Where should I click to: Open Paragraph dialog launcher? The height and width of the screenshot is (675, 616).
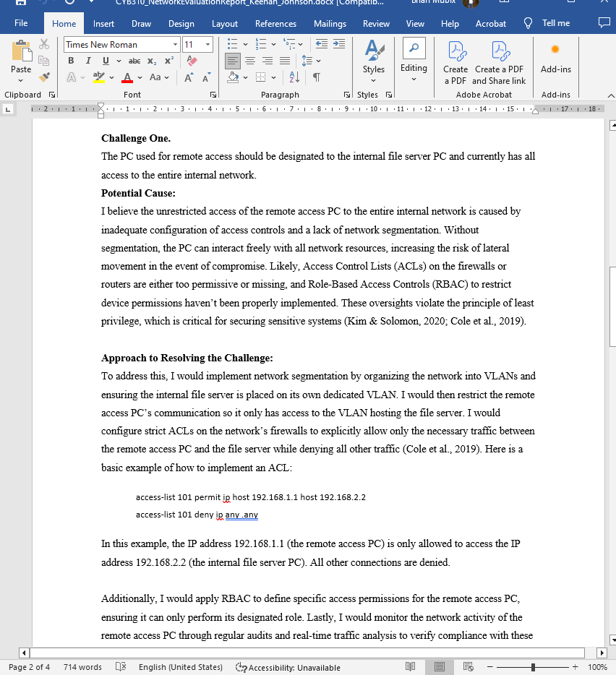(x=347, y=95)
